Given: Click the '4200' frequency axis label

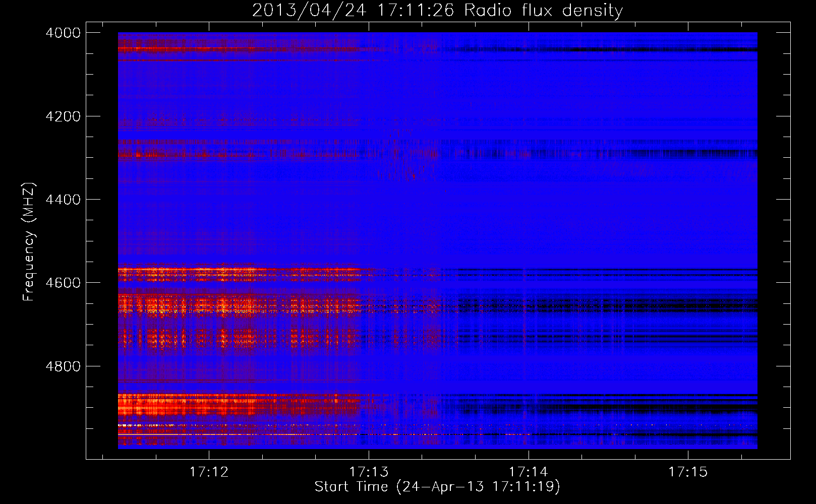Looking at the screenshot, I should tap(63, 116).
